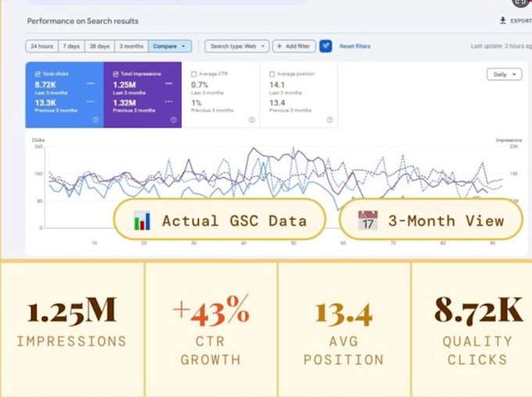This screenshot has width=532, height=397.
Task: Click the blue filter icon button
Action: [x=325, y=46]
